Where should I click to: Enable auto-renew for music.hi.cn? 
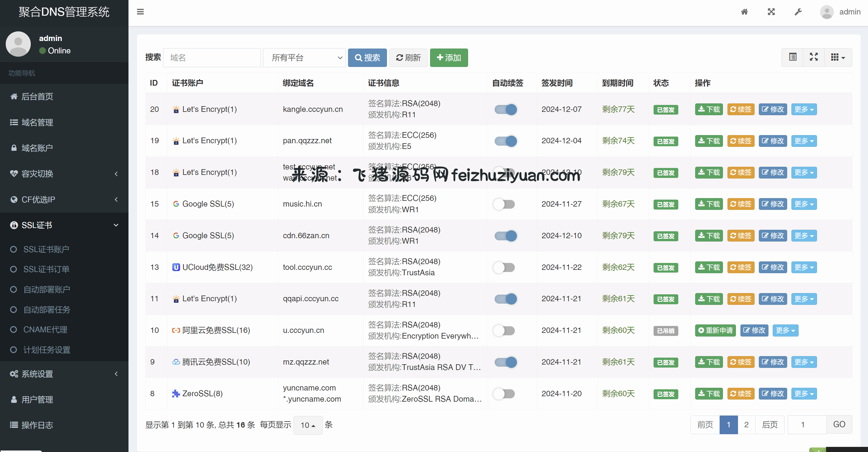click(x=504, y=204)
